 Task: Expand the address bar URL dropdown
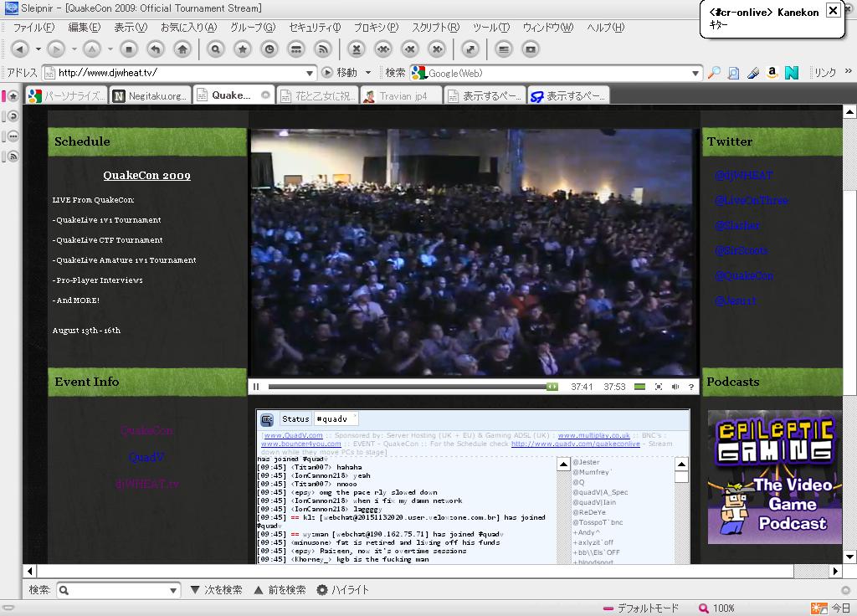pyautogui.click(x=310, y=73)
